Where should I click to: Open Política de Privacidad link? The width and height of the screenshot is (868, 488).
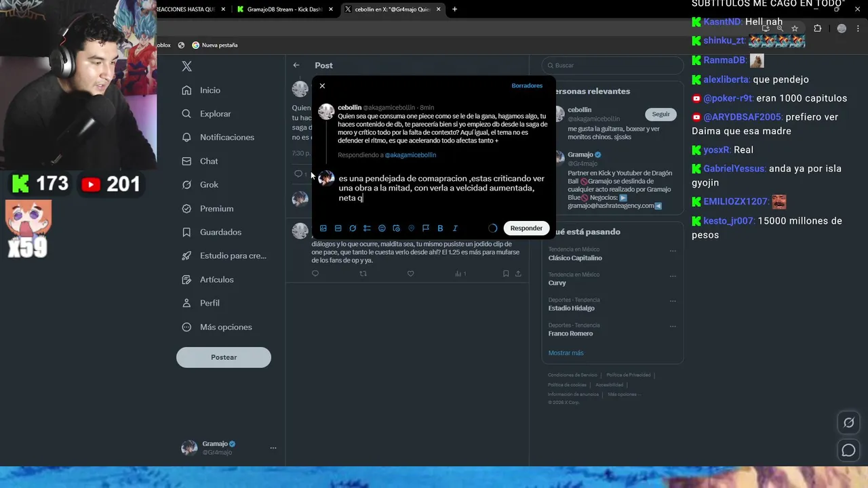(x=627, y=375)
